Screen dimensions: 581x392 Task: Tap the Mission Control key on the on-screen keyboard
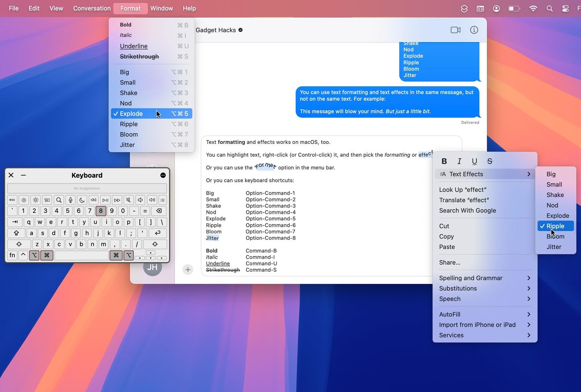click(47, 200)
